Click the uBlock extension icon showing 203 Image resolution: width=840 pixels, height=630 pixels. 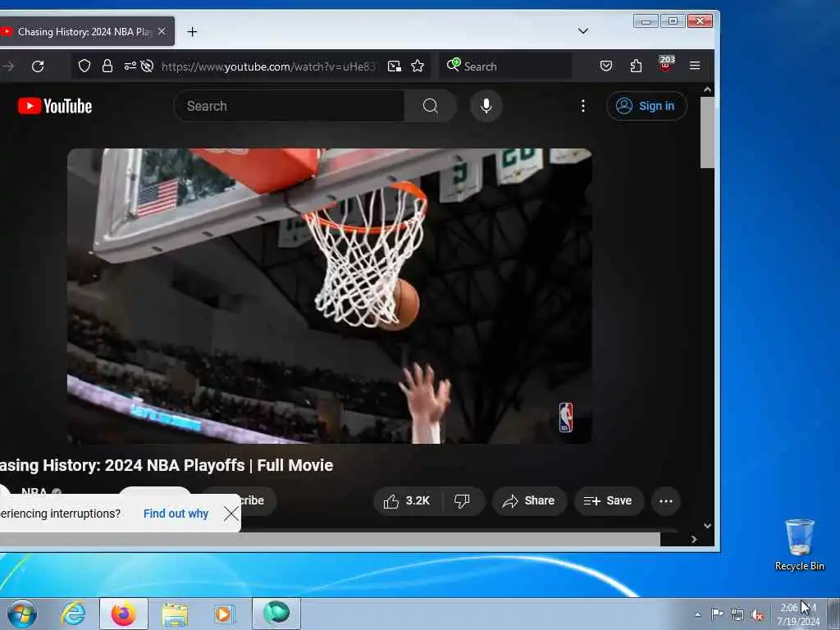pyautogui.click(x=665, y=64)
